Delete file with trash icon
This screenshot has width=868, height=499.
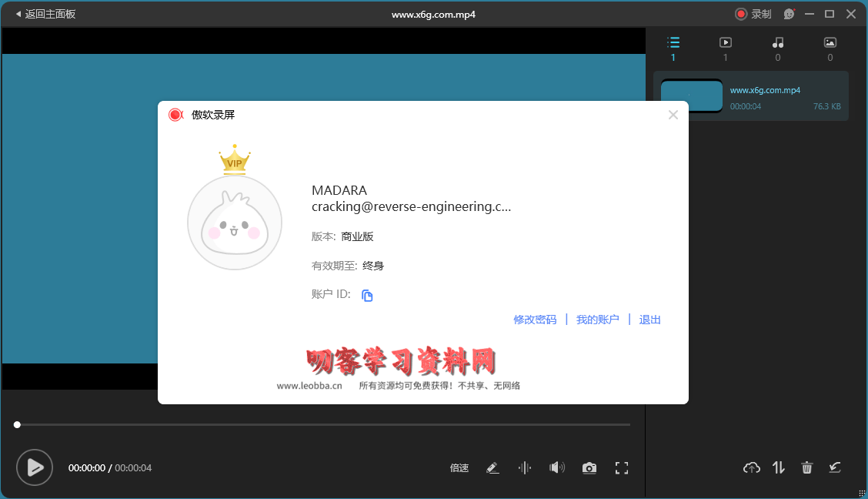click(806, 467)
